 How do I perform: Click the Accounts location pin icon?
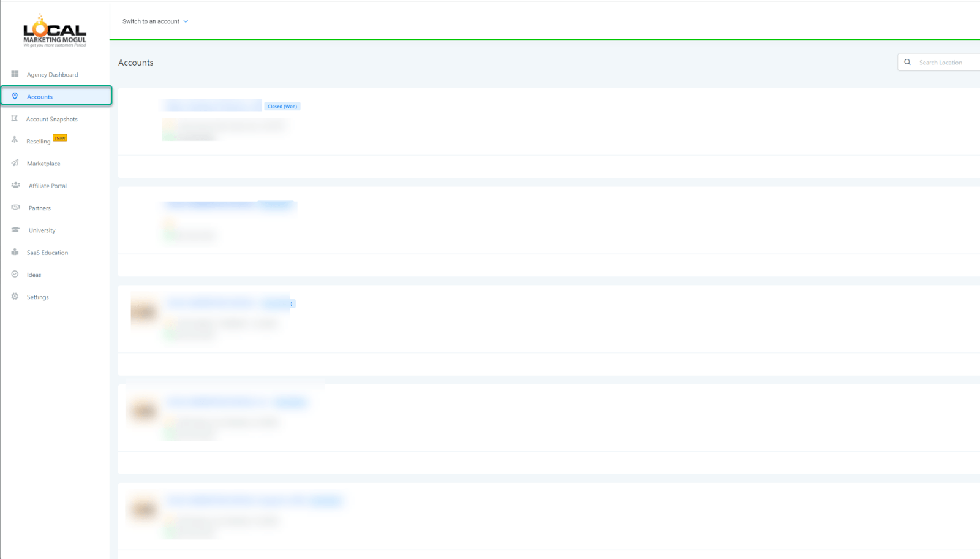[x=15, y=96]
